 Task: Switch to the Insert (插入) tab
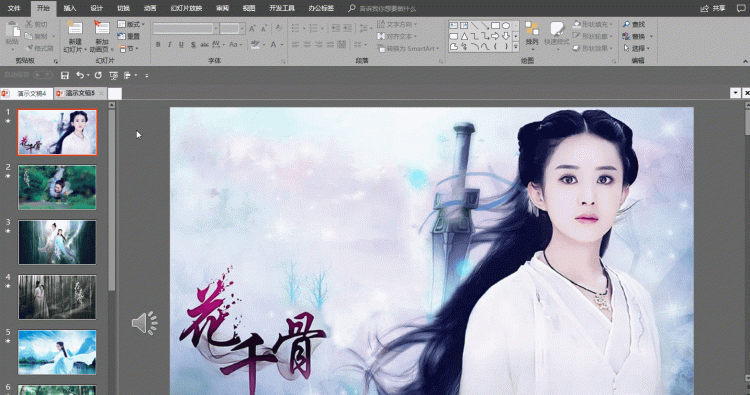tap(70, 8)
